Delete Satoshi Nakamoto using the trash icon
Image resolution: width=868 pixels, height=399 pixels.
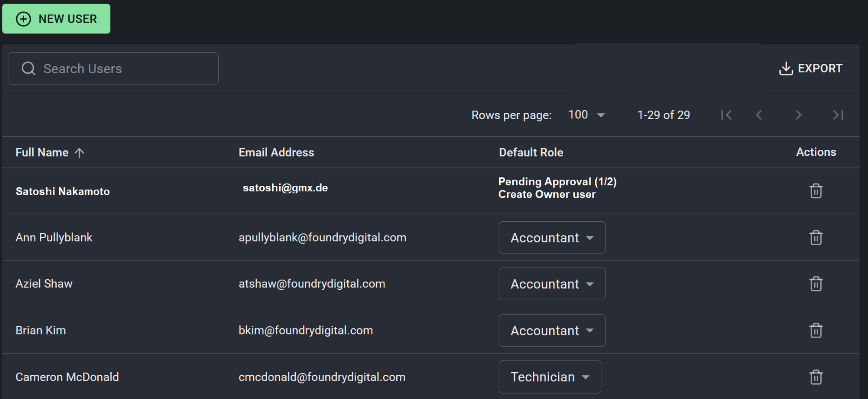(815, 191)
